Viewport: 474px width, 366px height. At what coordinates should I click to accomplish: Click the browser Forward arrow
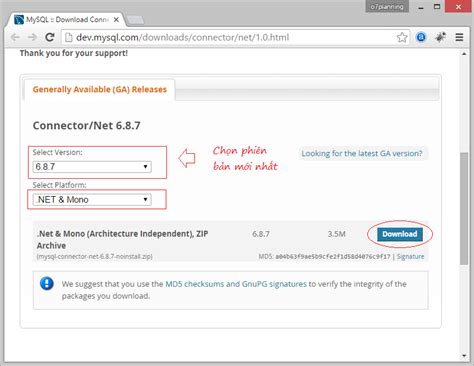(32, 37)
